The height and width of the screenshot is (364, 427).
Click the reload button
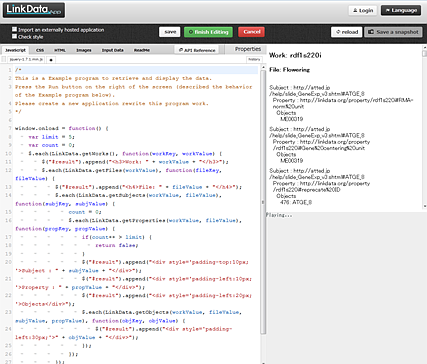347,32
